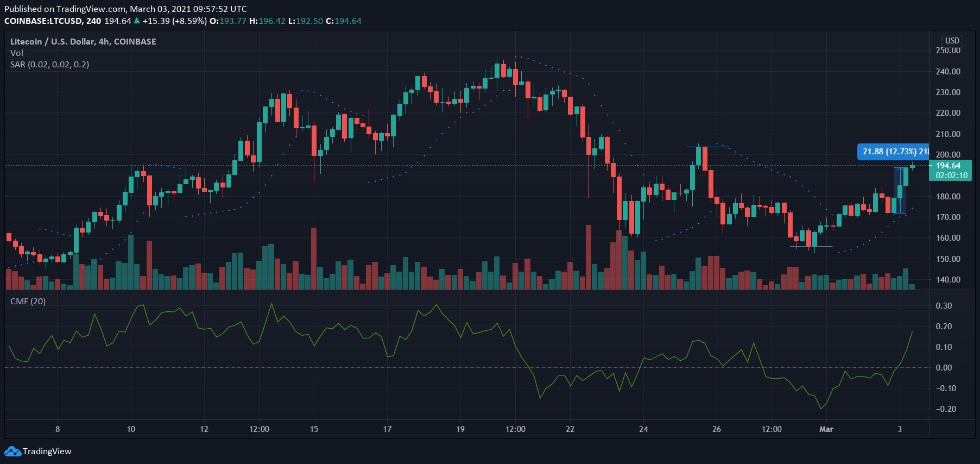Click the 140.00 price axis label
The width and height of the screenshot is (980, 464).
(x=948, y=279)
